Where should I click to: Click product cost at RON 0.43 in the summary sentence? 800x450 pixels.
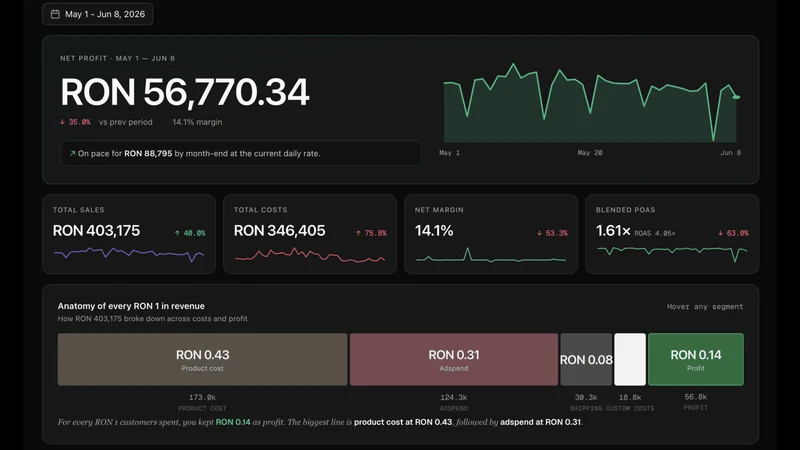403,422
